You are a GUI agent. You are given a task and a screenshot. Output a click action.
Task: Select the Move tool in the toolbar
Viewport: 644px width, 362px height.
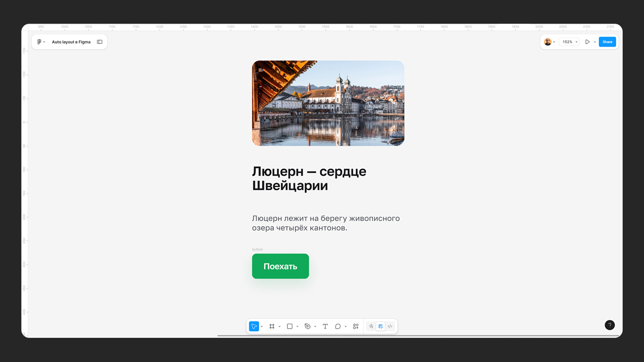(x=254, y=326)
